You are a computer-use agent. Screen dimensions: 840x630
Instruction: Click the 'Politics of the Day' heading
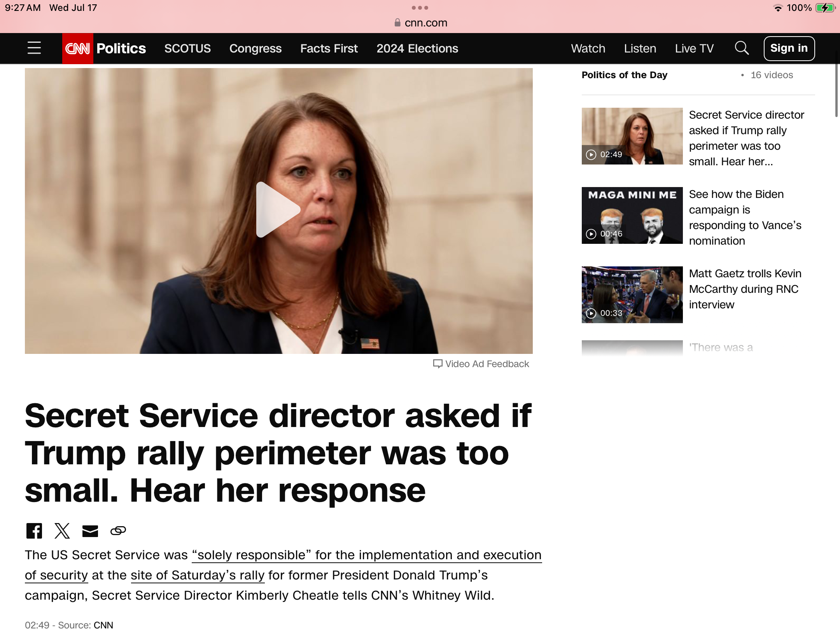coord(624,75)
